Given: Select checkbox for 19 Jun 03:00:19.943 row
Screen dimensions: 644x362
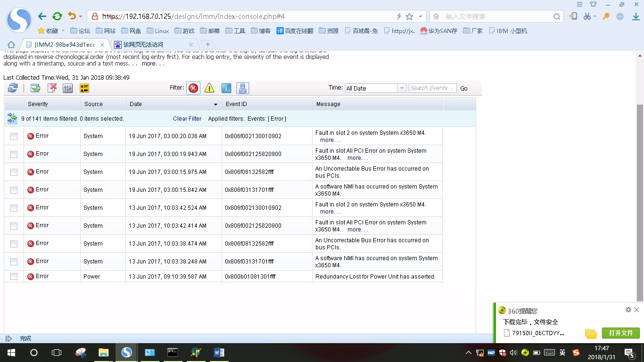Looking at the screenshot, I should tap(14, 154).
